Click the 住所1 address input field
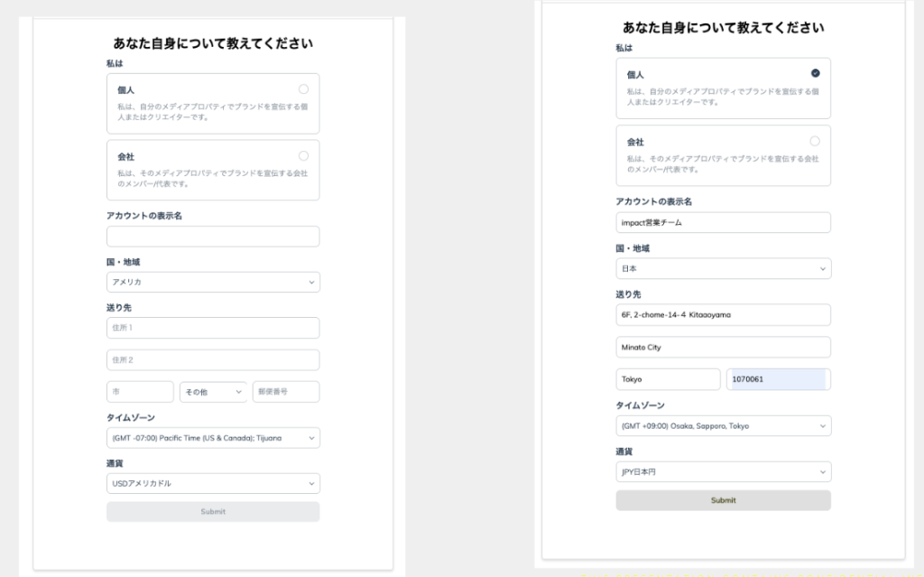The height and width of the screenshot is (577, 924). 213,328
